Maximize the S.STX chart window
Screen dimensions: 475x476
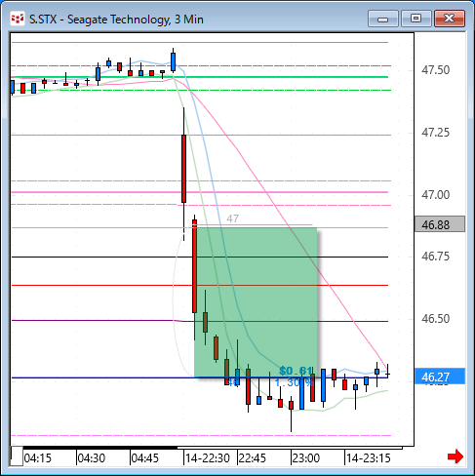tap(416, 19)
